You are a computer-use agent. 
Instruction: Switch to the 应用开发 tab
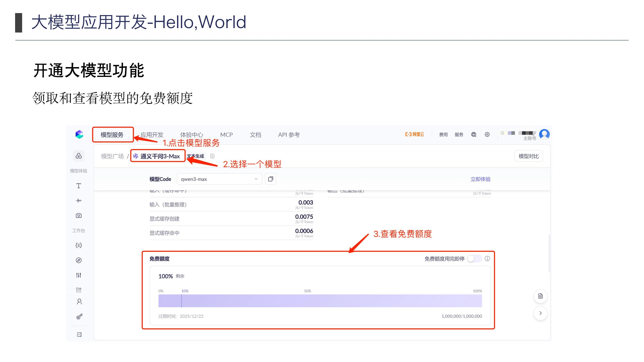tap(152, 135)
